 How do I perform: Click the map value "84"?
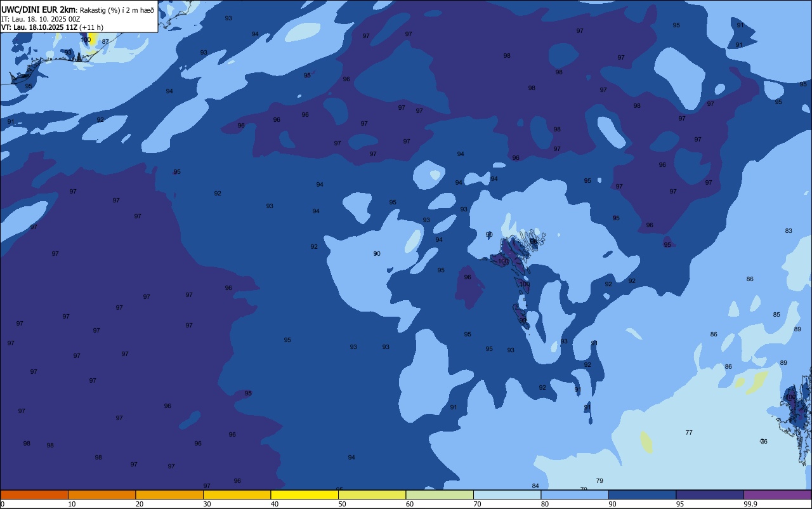click(535, 486)
